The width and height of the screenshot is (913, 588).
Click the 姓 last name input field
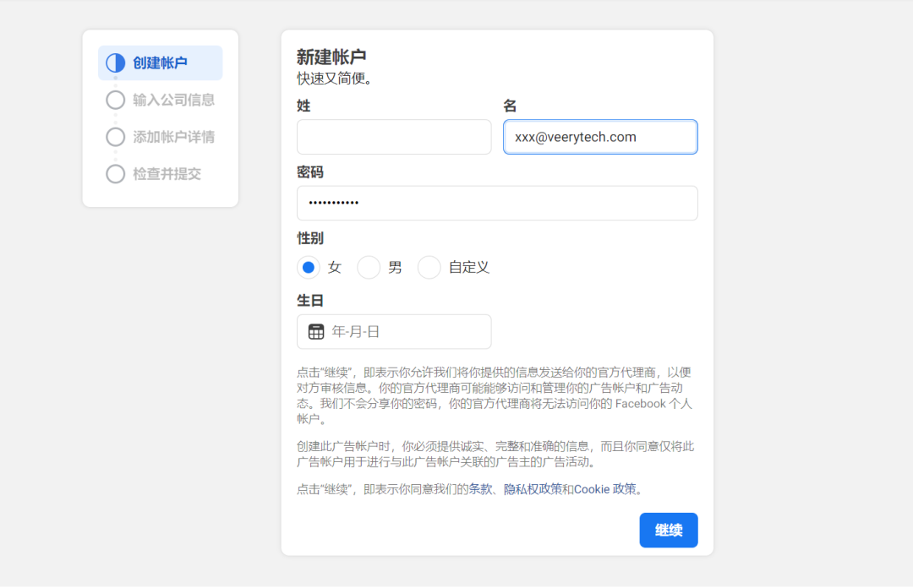(x=393, y=136)
